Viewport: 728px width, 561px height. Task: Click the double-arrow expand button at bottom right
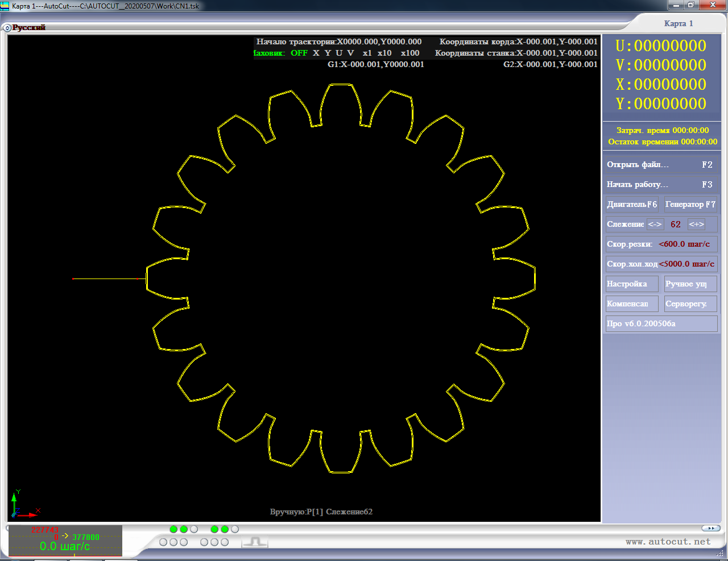pyautogui.click(x=711, y=529)
